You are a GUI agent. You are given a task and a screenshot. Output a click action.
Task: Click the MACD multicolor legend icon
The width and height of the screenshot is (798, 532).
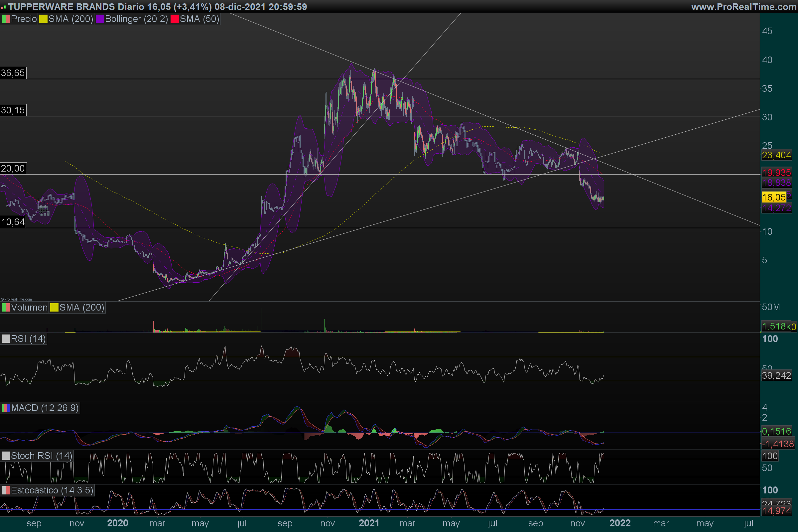click(x=5, y=408)
